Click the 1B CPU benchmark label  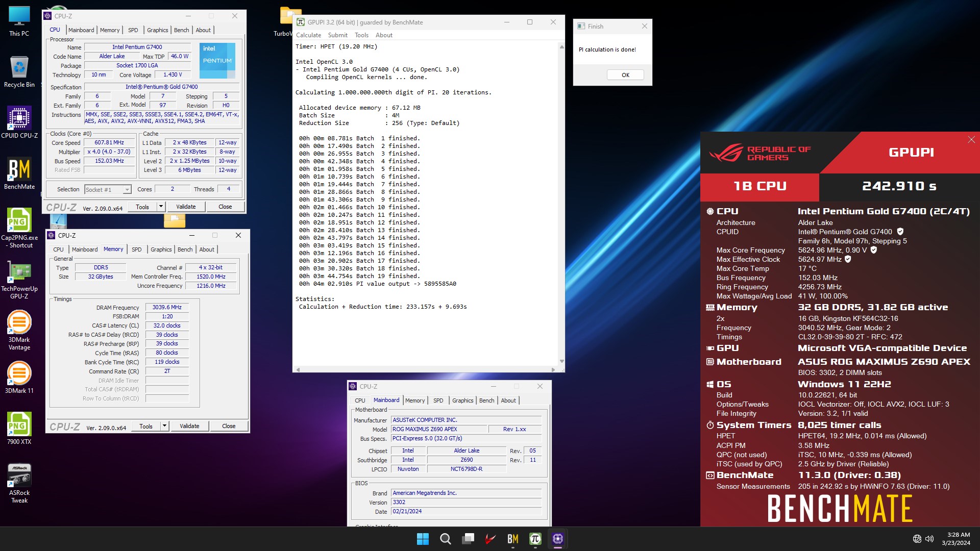pyautogui.click(x=760, y=186)
